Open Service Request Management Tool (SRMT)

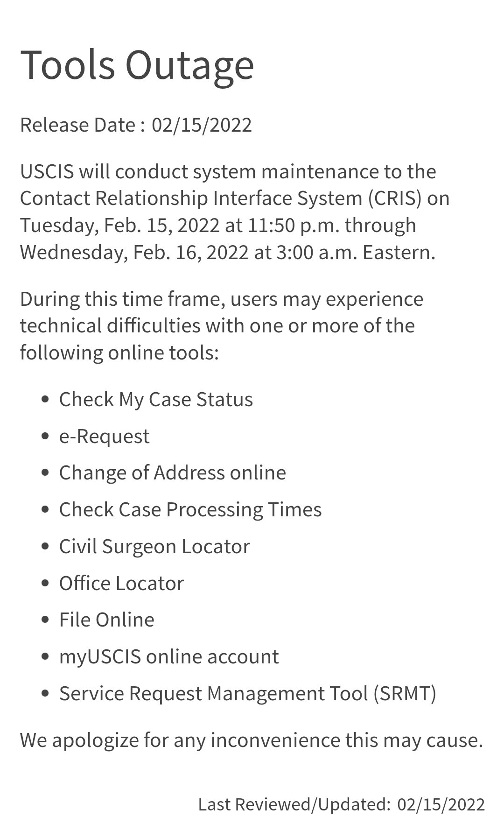(x=247, y=694)
